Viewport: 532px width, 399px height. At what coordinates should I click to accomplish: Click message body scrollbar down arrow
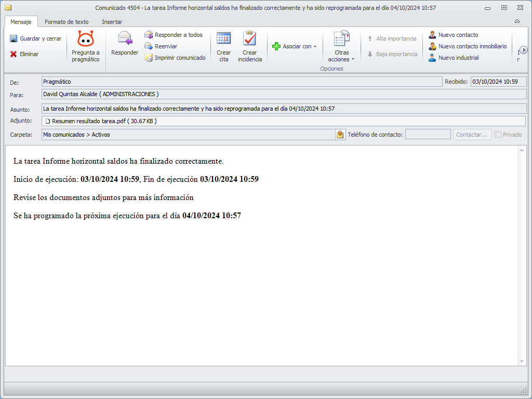point(522,362)
